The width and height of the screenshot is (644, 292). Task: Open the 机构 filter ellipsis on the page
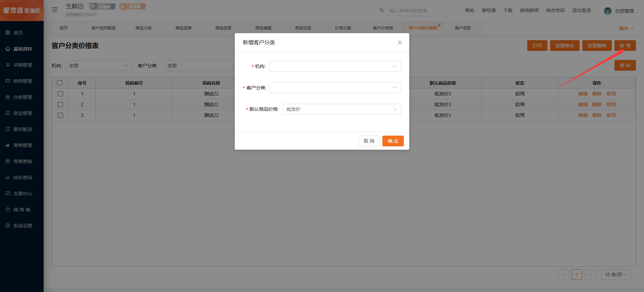[x=126, y=66]
